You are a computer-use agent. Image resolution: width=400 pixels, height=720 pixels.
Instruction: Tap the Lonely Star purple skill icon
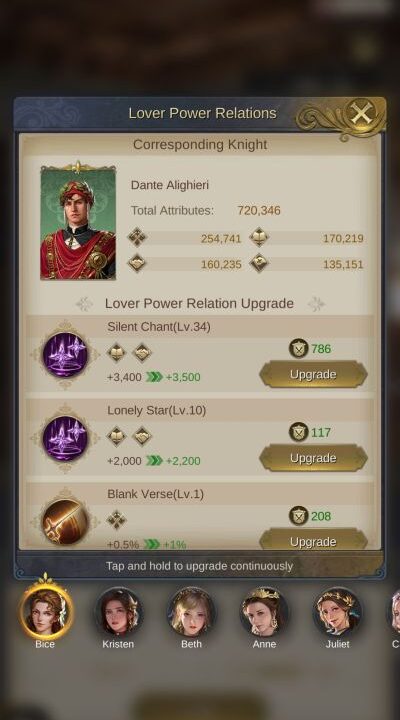[x=65, y=438]
